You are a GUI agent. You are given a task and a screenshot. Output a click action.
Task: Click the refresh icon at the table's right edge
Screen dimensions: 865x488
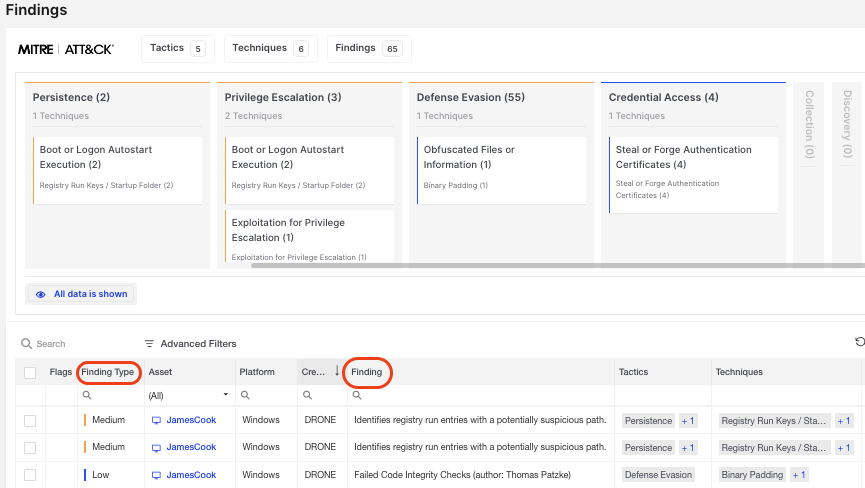pyautogui.click(x=859, y=342)
